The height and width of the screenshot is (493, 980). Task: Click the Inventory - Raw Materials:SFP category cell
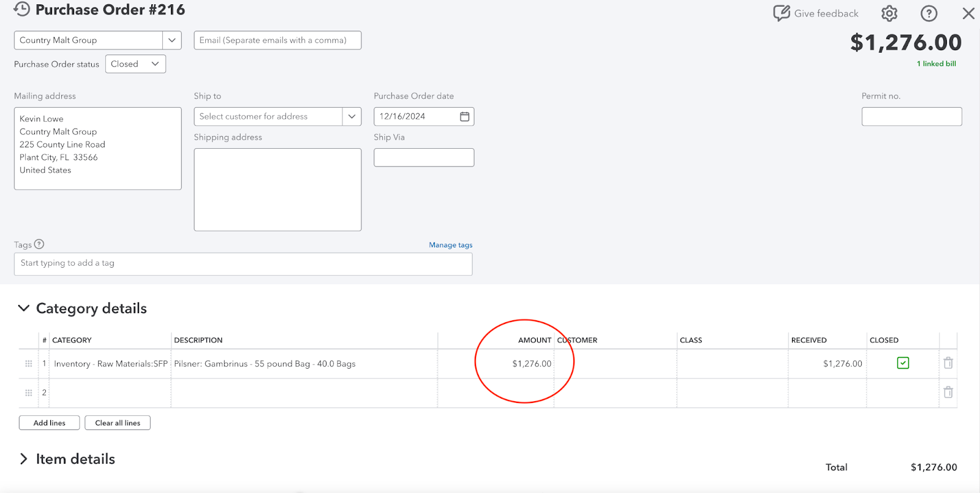pos(110,364)
